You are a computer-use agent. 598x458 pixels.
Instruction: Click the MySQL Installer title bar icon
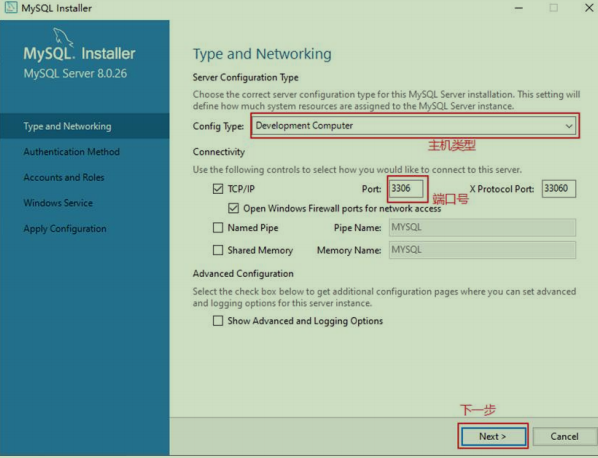[11, 7]
